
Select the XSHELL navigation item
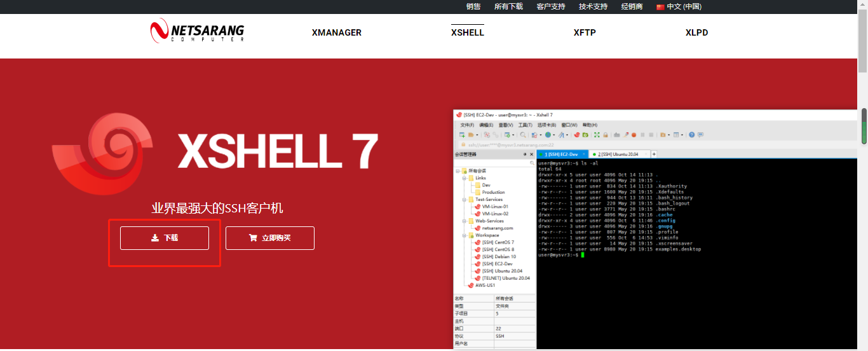click(468, 32)
